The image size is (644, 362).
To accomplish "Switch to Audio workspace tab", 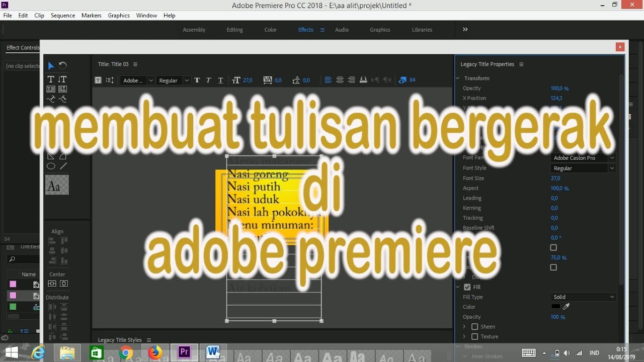I will click(x=342, y=30).
